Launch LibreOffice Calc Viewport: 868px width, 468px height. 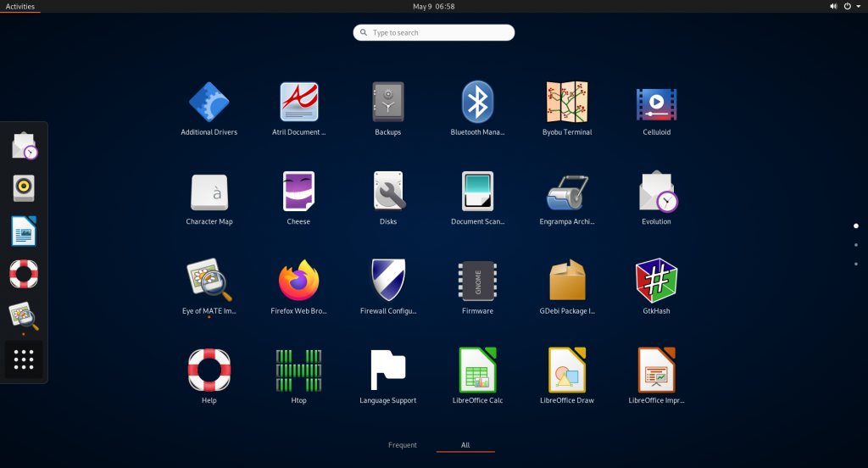[477, 376]
